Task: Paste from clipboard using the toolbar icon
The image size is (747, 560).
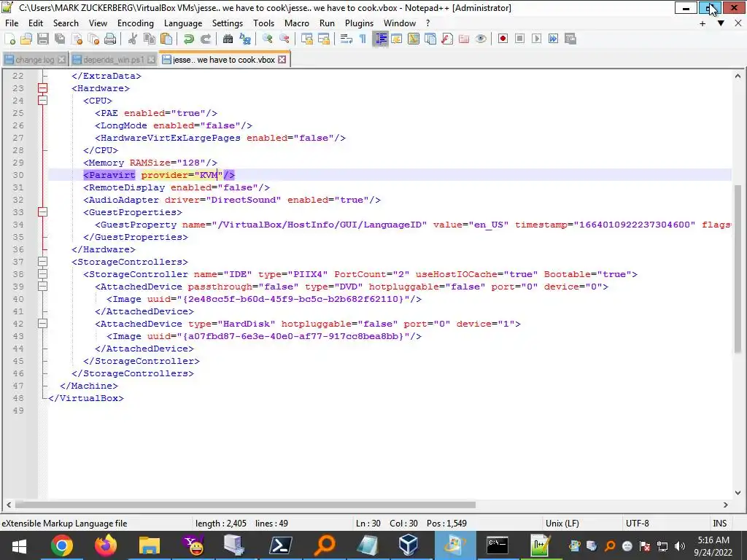Action: coord(166,39)
